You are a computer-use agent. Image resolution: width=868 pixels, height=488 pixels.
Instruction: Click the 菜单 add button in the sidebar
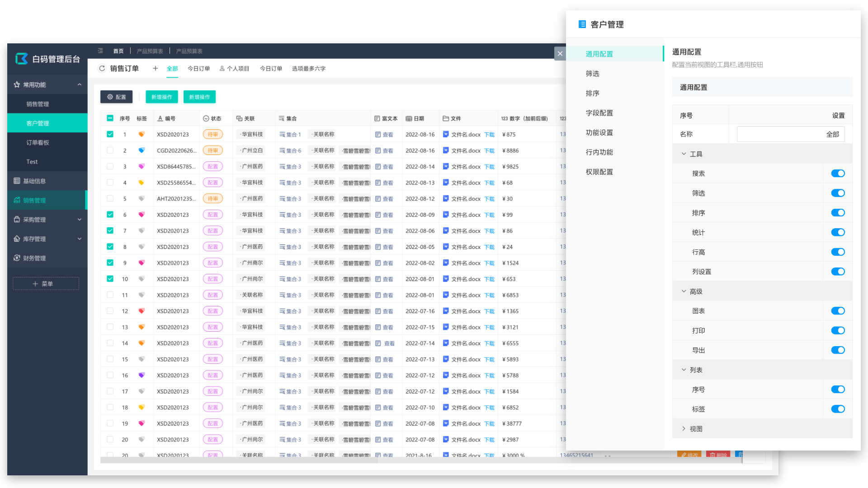coord(46,283)
